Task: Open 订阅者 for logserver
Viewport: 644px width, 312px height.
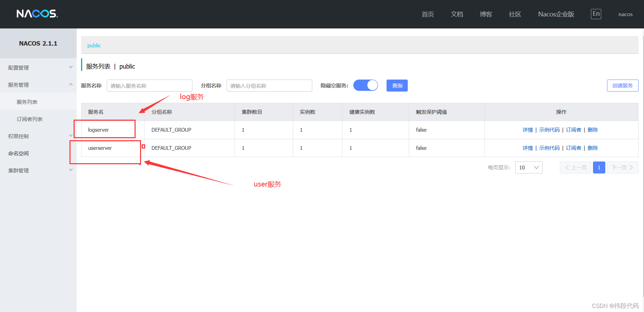Action: pyautogui.click(x=573, y=130)
